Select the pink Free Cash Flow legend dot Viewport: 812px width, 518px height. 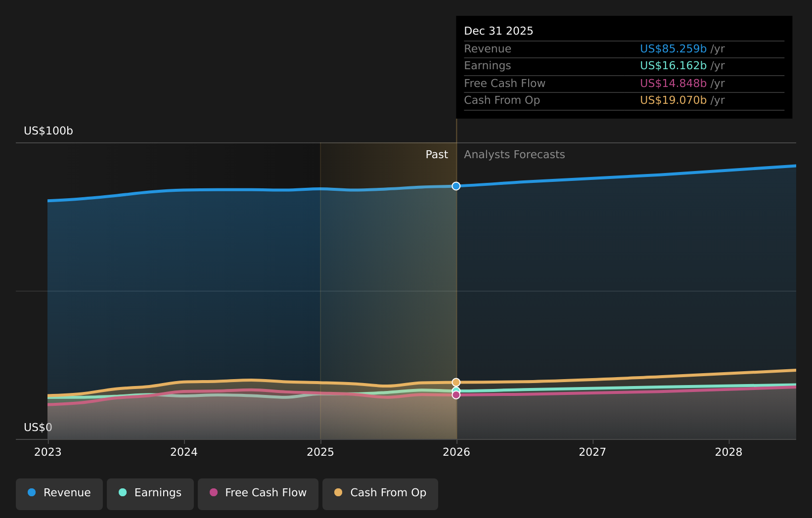pos(213,493)
